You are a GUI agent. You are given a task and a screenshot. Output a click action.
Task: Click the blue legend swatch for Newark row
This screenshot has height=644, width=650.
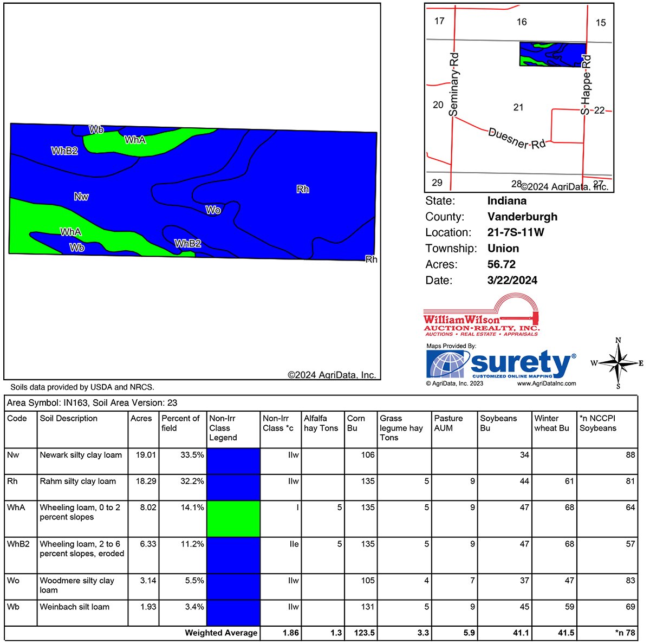pos(233,461)
